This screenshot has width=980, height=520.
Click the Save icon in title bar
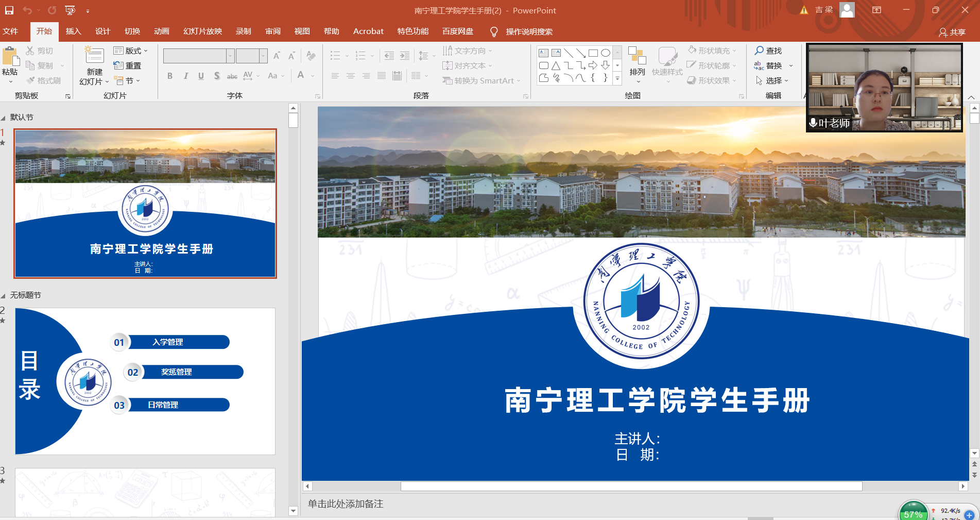(9, 10)
